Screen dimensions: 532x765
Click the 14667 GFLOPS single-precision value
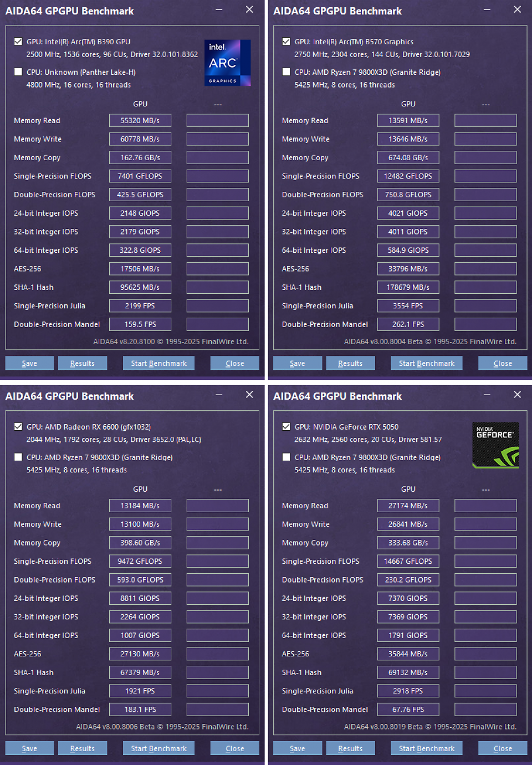pos(408,561)
